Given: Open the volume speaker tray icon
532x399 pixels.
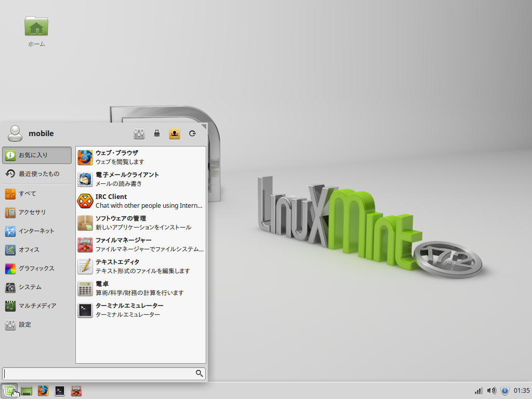Looking at the screenshot, I should (x=491, y=391).
